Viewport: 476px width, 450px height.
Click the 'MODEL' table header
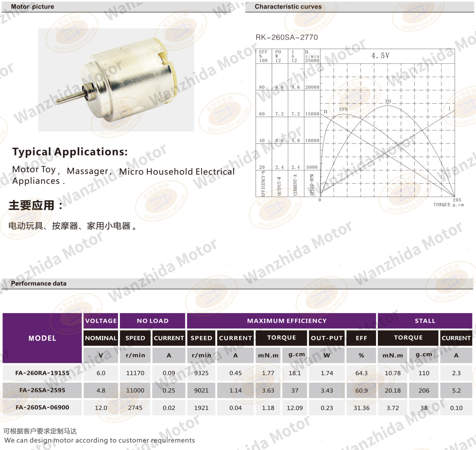click(42, 338)
